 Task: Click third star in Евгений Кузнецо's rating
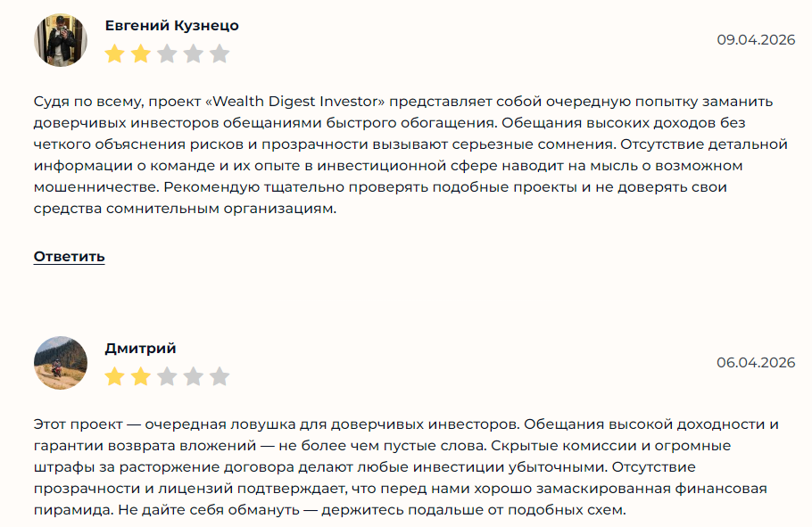pyautogui.click(x=167, y=54)
